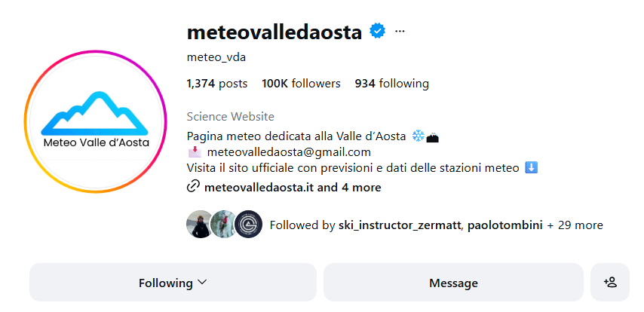Click the Science Website category label

coord(230,116)
